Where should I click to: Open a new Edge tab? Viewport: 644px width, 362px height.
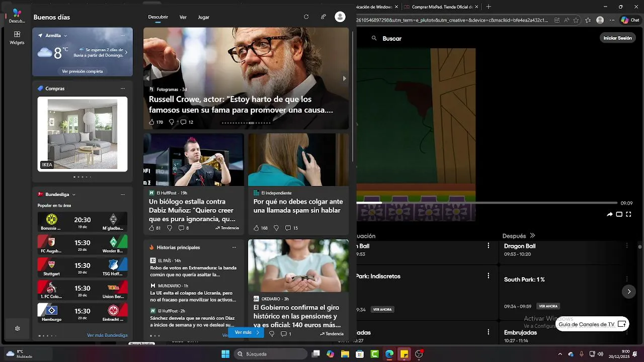[489, 7]
